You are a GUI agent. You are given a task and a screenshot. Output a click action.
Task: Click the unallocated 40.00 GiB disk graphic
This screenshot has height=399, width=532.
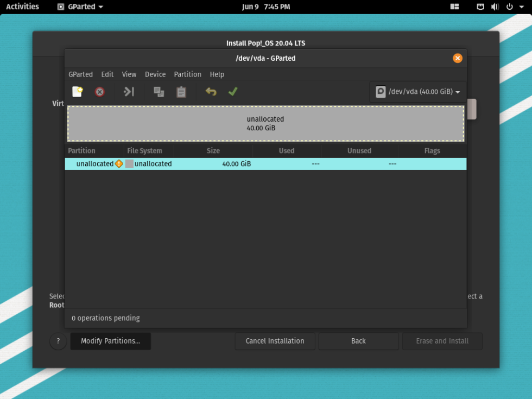[x=265, y=124]
